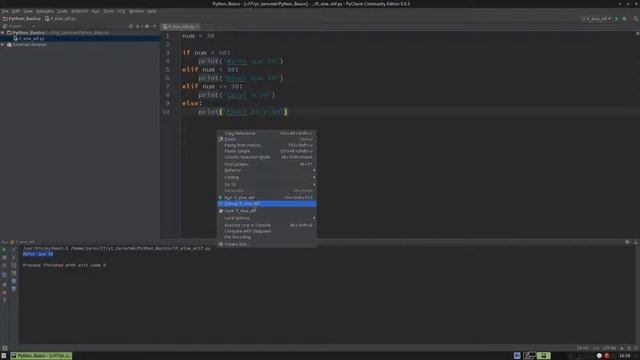Viewport: 640px width, 360px height.
Task: Click print icon in Run console toolbar
Action: [x=13, y=281]
